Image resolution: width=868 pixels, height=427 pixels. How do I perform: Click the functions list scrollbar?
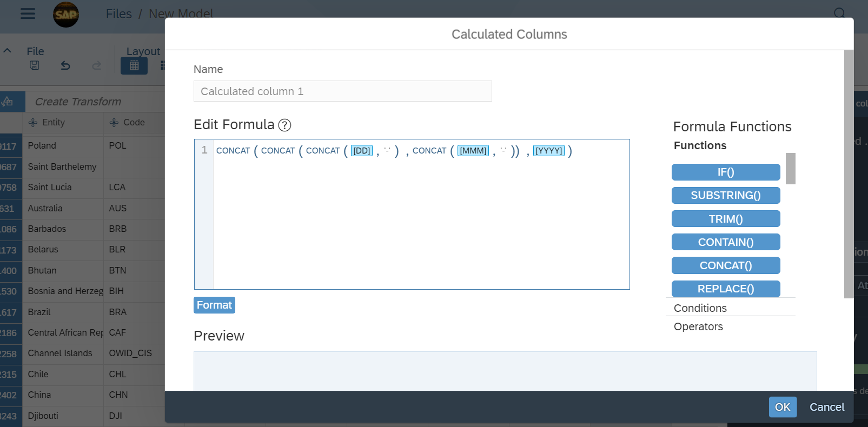pyautogui.click(x=790, y=169)
